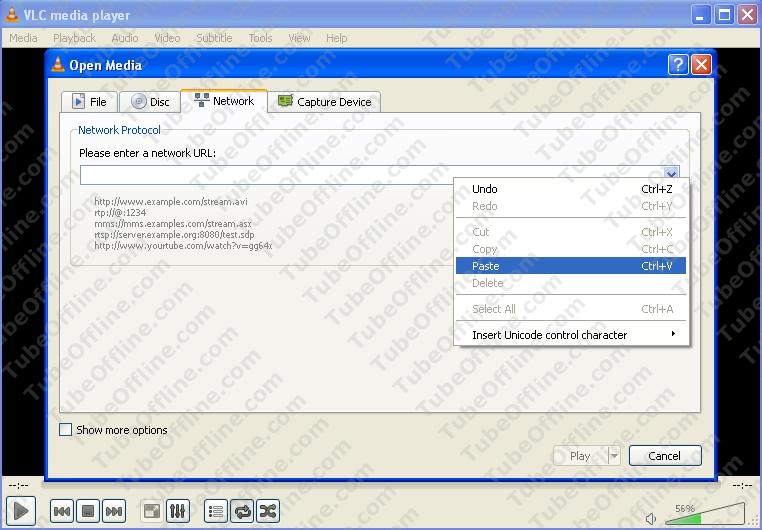This screenshot has width=762, height=530.
Task: Click example text rtp://@:1234
Action: 120,212
